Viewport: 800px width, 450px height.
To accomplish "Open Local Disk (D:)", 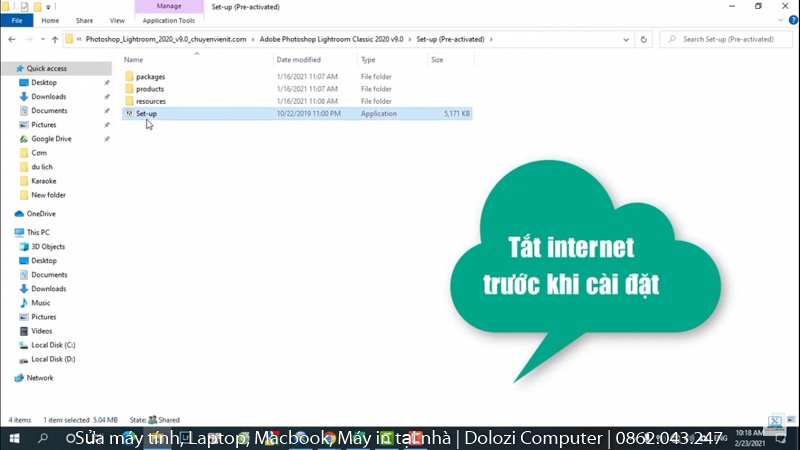I will (53, 359).
